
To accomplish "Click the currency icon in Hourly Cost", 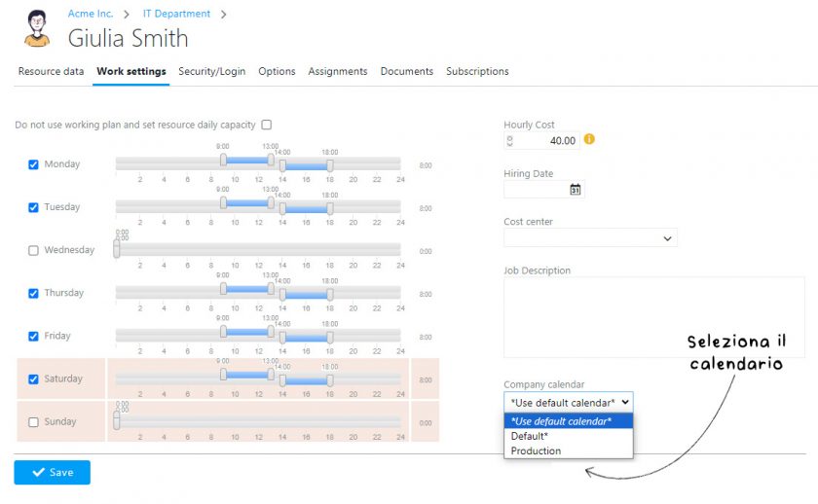I will (x=509, y=141).
